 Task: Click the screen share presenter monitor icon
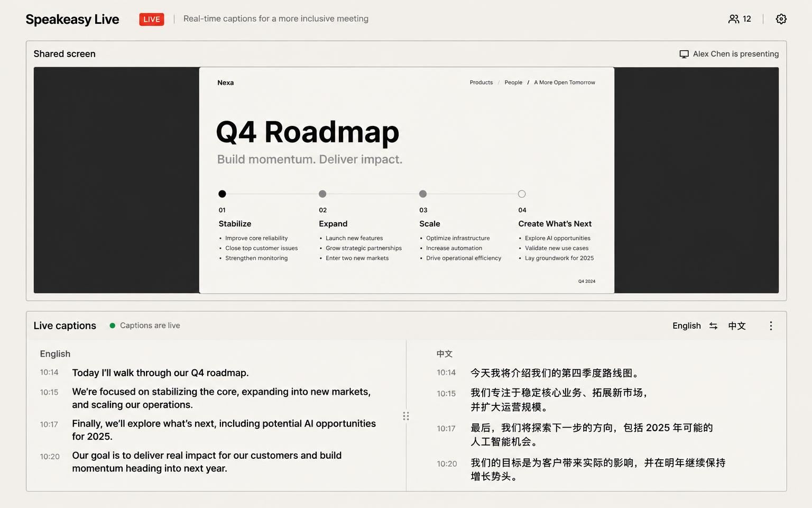[684, 54]
